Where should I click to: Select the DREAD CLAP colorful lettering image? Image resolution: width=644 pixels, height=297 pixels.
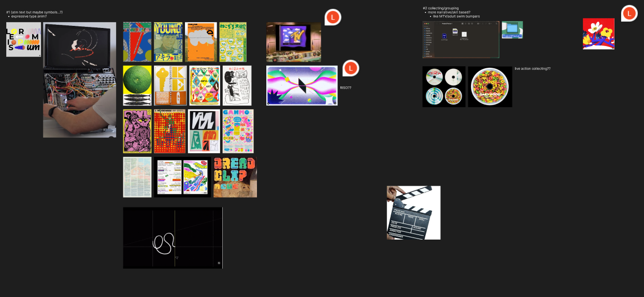[x=235, y=177]
